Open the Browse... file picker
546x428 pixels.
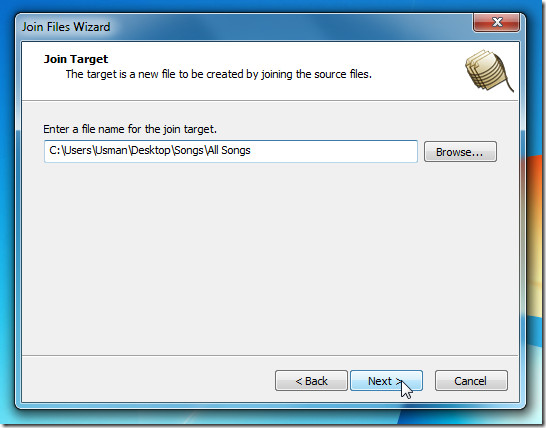point(460,152)
